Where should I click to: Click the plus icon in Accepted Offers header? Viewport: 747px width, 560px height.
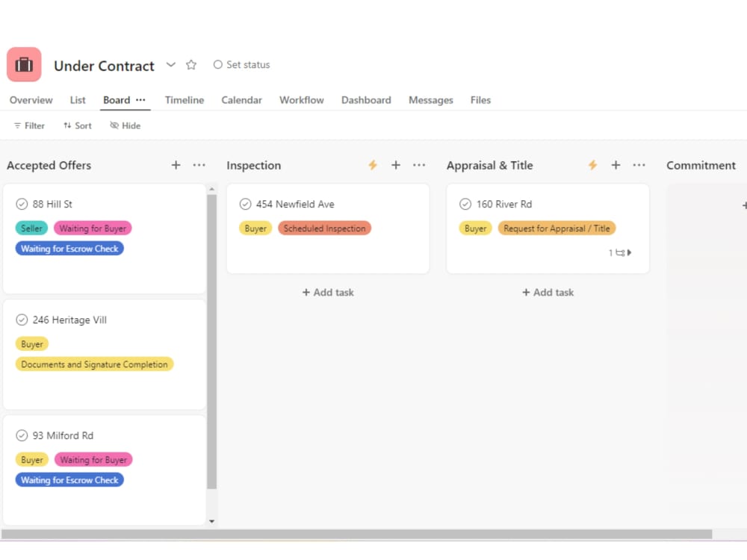[176, 165]
